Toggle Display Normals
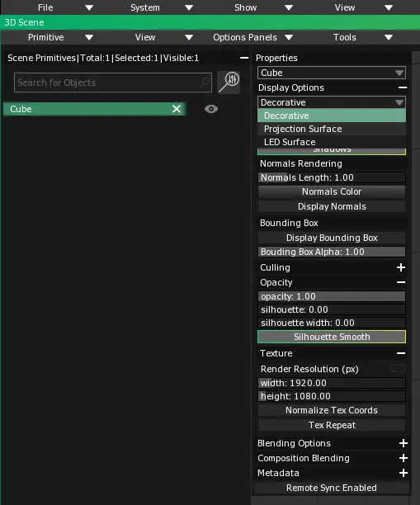420x505 pixels. pyautogui.click(x=332, y=206)
